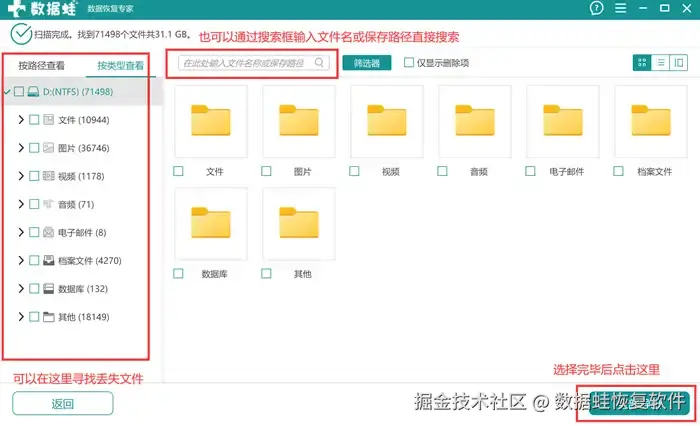Click the D:(NTFS) drive icon
Screen dimensions: 700x426
tap(33, 92)
